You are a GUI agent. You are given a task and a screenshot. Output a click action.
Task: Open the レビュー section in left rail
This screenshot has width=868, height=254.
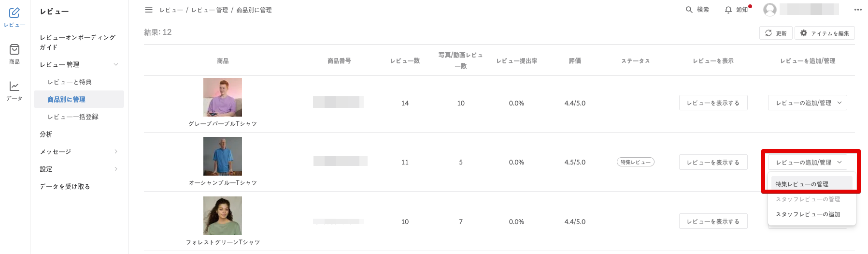14,17
